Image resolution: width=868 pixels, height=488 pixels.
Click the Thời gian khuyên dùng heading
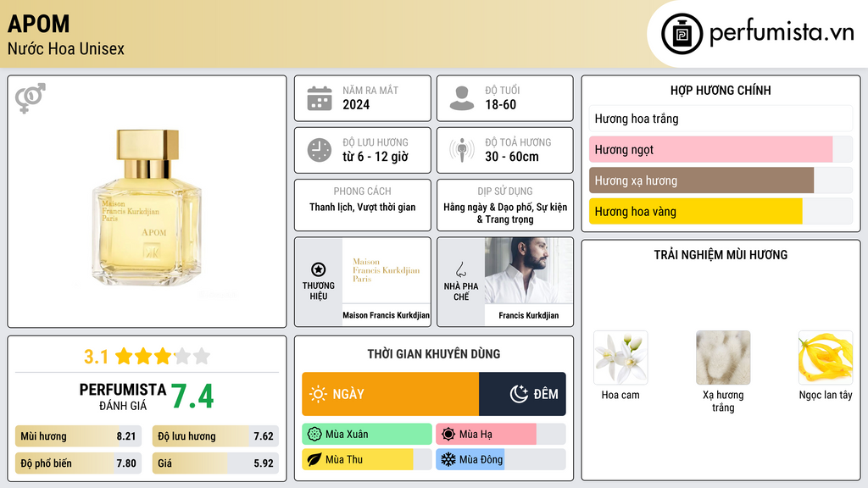click(x=434, y=354)
